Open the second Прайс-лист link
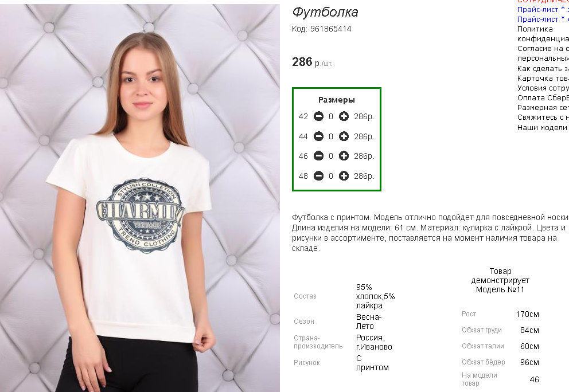569x392 pixels. (543, 19)
